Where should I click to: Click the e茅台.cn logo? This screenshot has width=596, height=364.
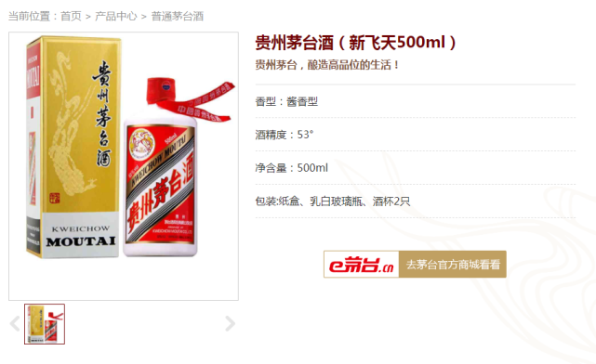point(361,264)
